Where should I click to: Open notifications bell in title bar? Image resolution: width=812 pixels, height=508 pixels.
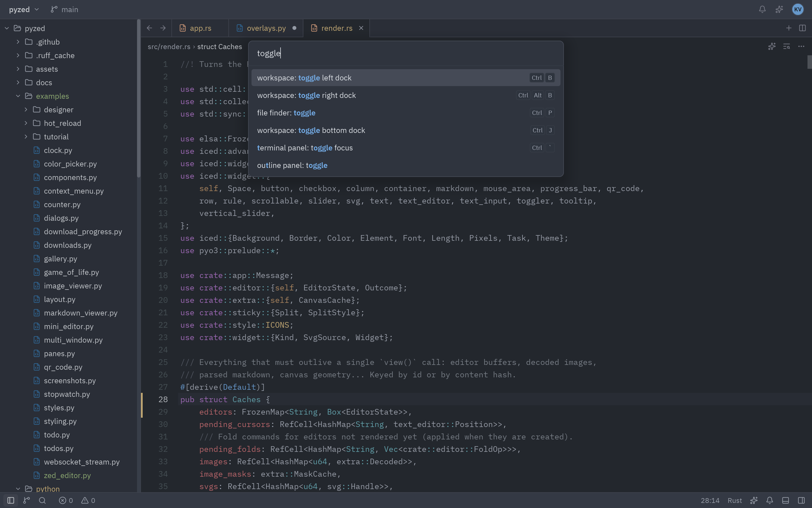point(762,9)
